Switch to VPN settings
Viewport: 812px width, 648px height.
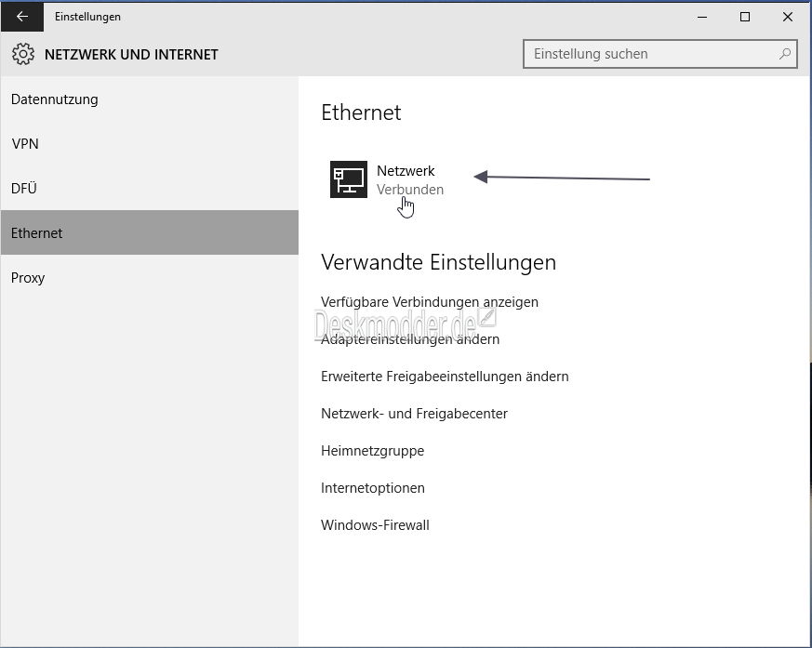(x=150, y=143)
